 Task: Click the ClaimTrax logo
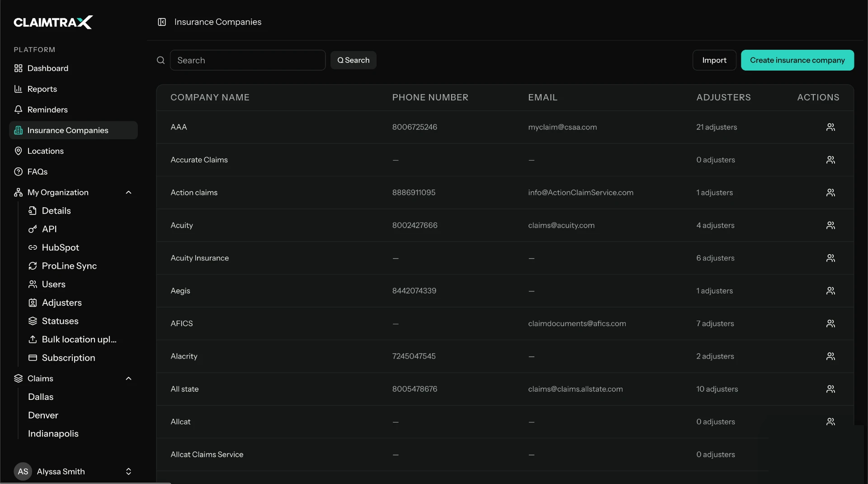pyautogui.click(x=53, y=22)
